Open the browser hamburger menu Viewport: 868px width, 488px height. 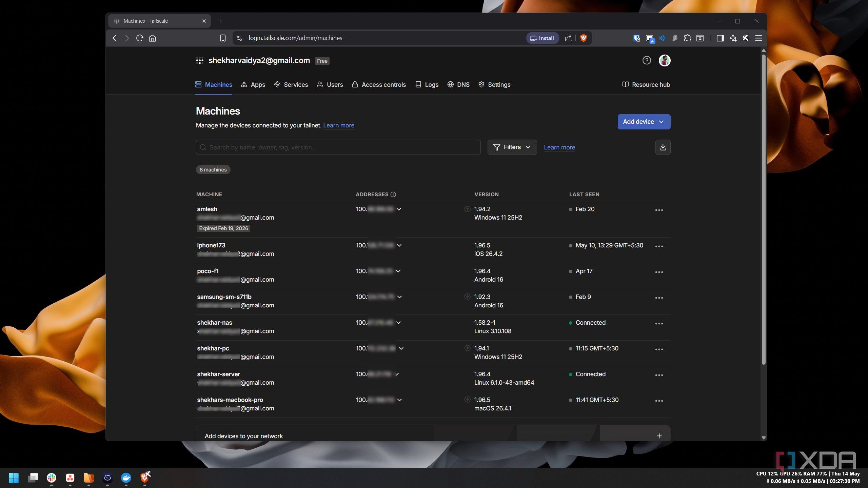(758, 38)
